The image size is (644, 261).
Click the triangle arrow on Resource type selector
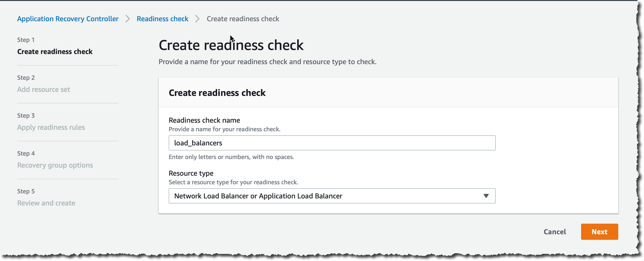point(486,196)
